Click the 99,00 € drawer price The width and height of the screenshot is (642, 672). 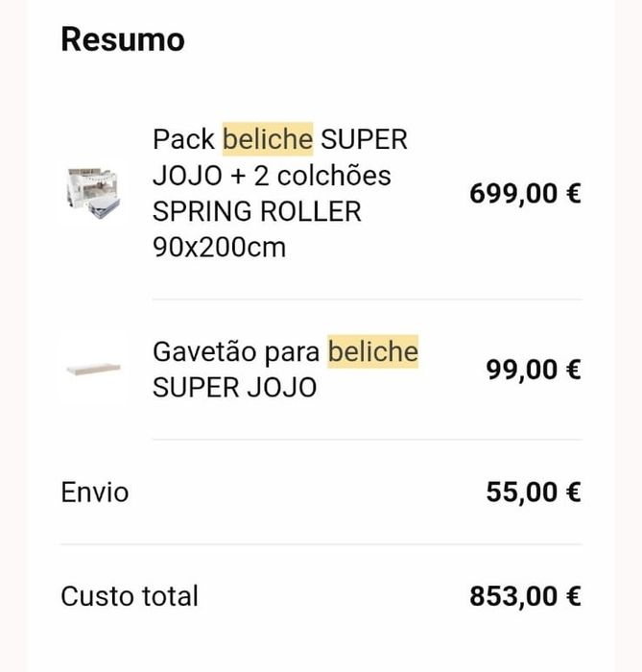(x=534, y=370)
